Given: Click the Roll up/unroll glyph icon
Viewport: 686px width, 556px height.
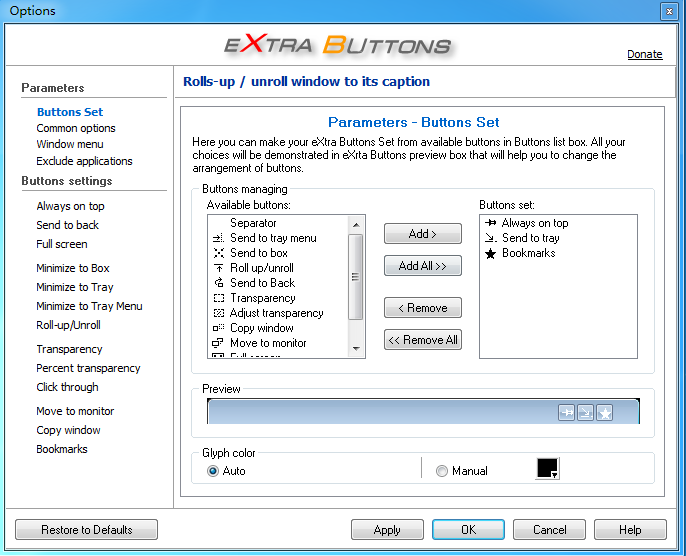Looking at the screenshot, I should 218,268.
